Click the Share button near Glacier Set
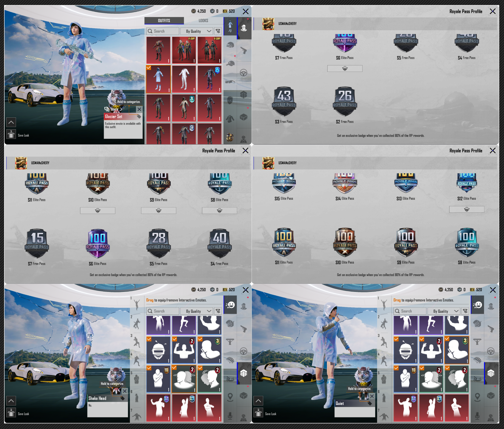The height and width of the screenshot is (429, 504). click(x=113, y=109)
